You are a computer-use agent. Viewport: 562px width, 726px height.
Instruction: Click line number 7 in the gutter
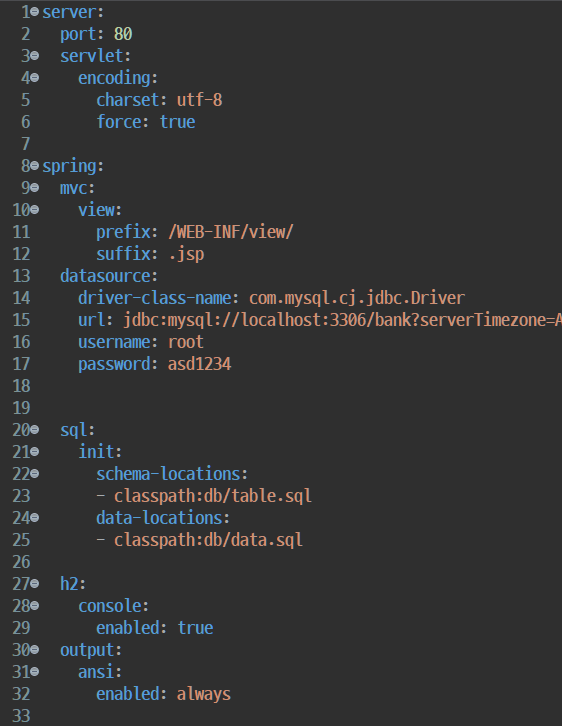point(25,144)
